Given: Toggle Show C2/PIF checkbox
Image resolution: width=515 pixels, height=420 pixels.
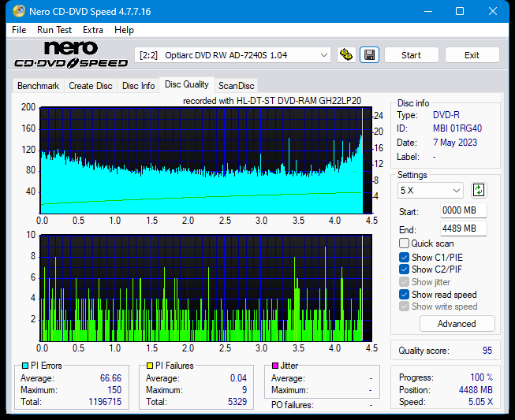Looking at the screenshot, I should 405,269.
